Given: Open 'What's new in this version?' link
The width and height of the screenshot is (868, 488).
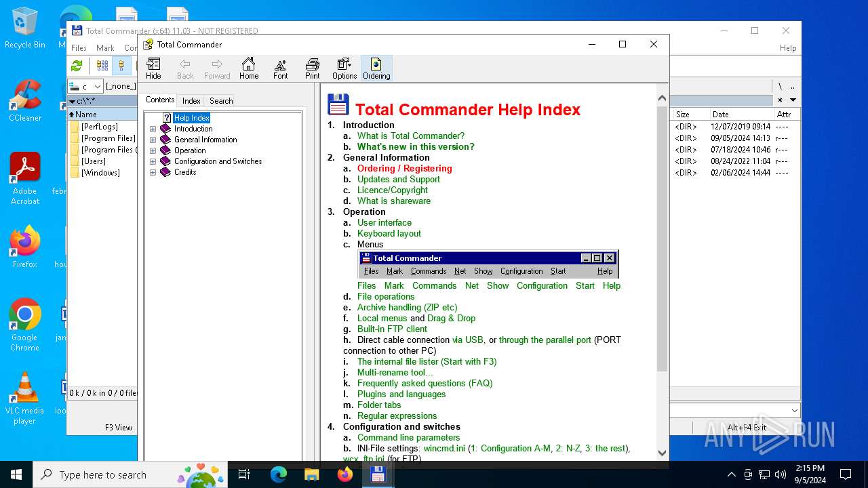Looking at the screenshot, I should point(416,146).
